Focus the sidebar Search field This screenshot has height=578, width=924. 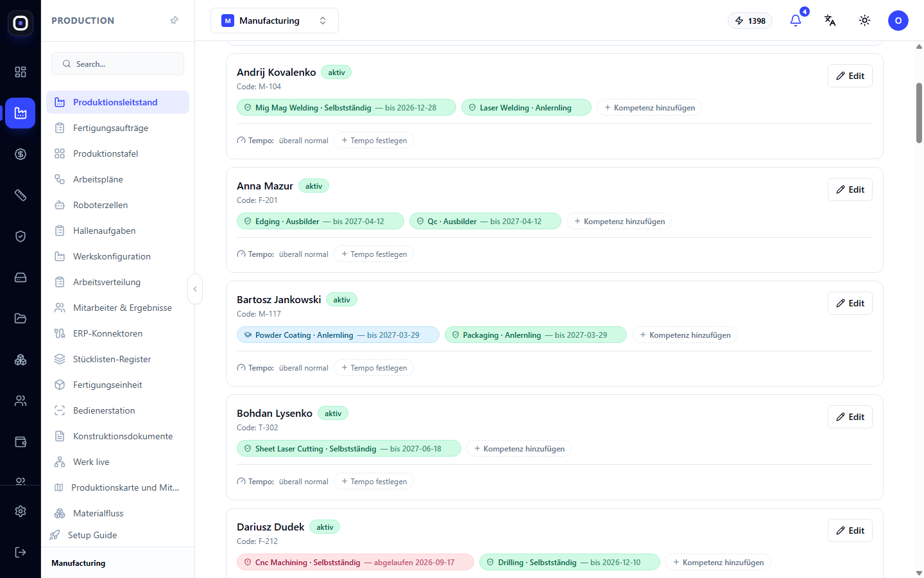117,64
